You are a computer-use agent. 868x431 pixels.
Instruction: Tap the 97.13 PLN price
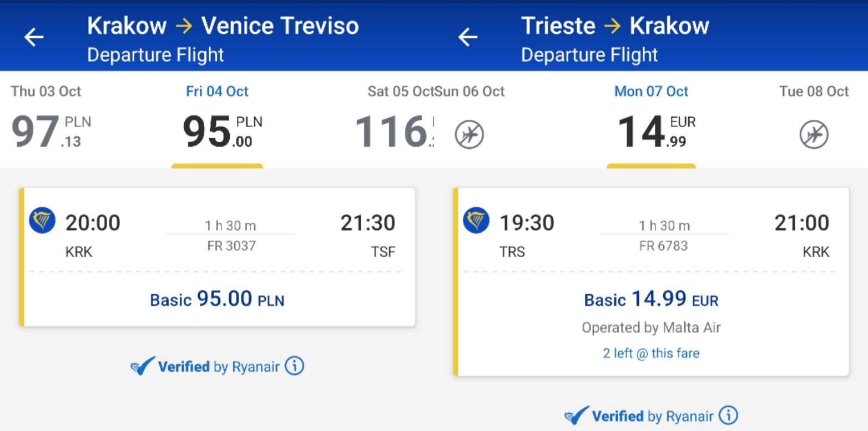point(51,132)
